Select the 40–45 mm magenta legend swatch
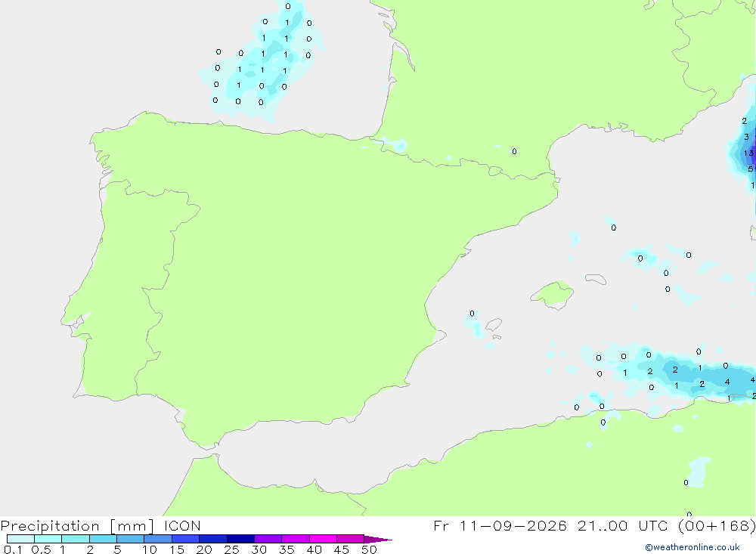 pos(323,539)
